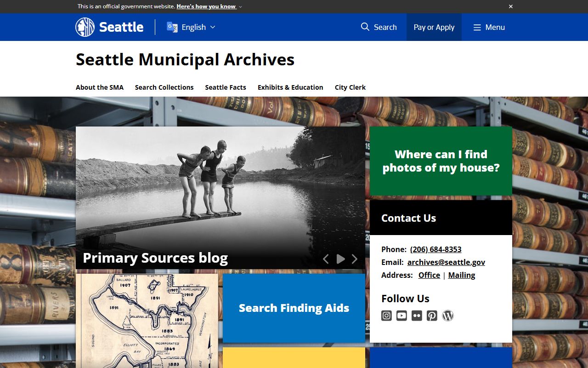Open the Office address link

(429, 275)
